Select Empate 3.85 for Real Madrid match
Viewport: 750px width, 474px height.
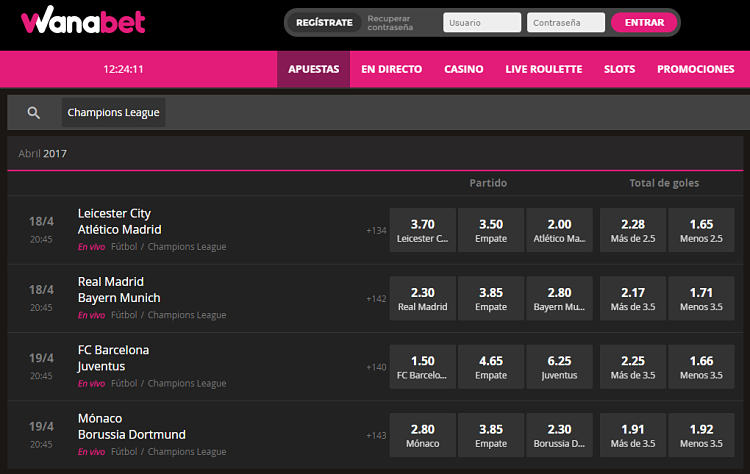click(491, 298)
